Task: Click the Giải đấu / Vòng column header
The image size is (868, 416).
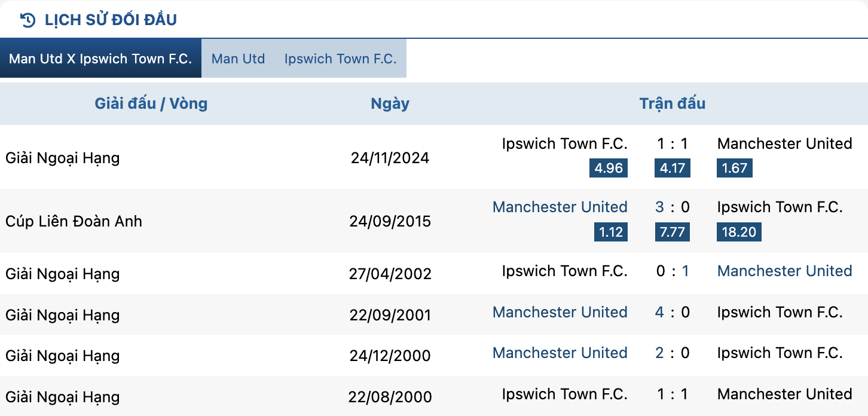Action: point(151,103)
